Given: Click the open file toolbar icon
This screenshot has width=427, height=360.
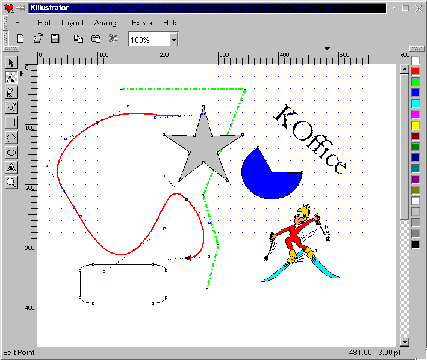Looking at the screenshot, I should click(x=38, y=39).
